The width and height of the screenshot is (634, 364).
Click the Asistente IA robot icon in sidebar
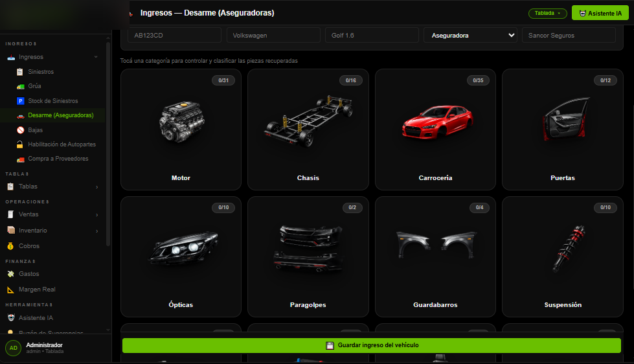pos(11,318)
